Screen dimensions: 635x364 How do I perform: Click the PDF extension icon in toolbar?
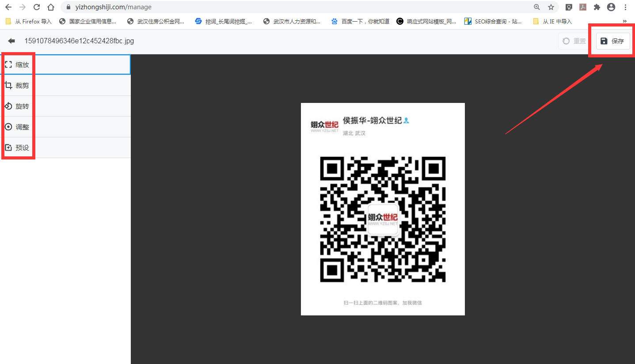583,7
